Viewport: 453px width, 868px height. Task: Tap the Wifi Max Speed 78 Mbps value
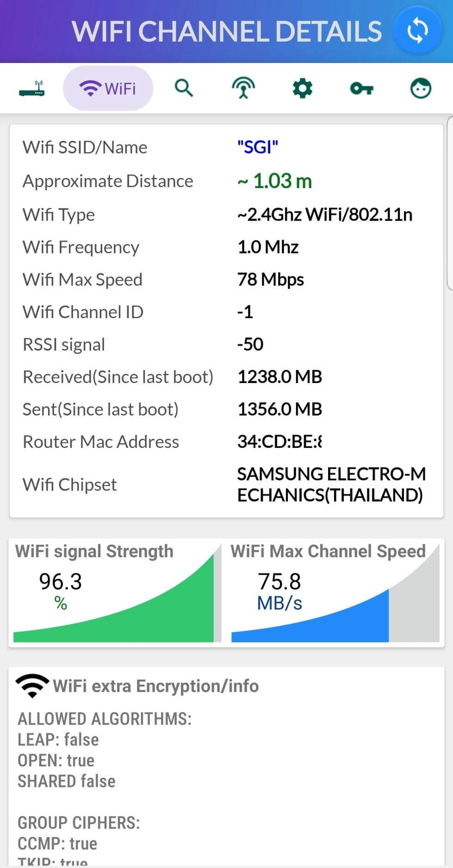[x=271, y=280]
